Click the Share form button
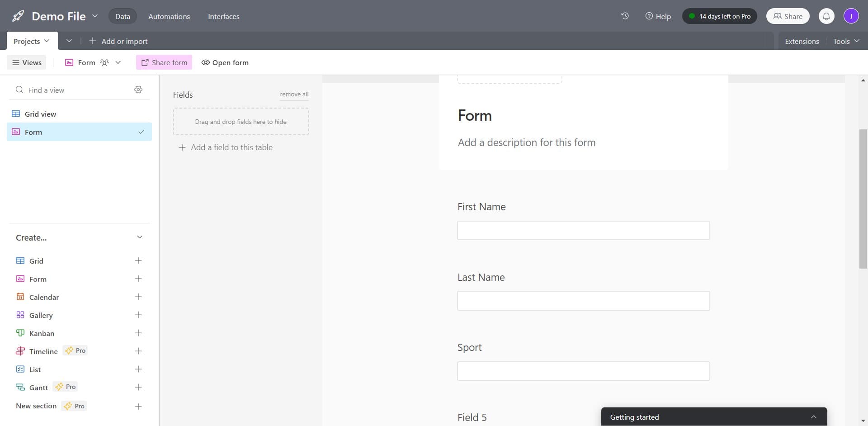Screen dimensions: 868x426 coord(164,62)
